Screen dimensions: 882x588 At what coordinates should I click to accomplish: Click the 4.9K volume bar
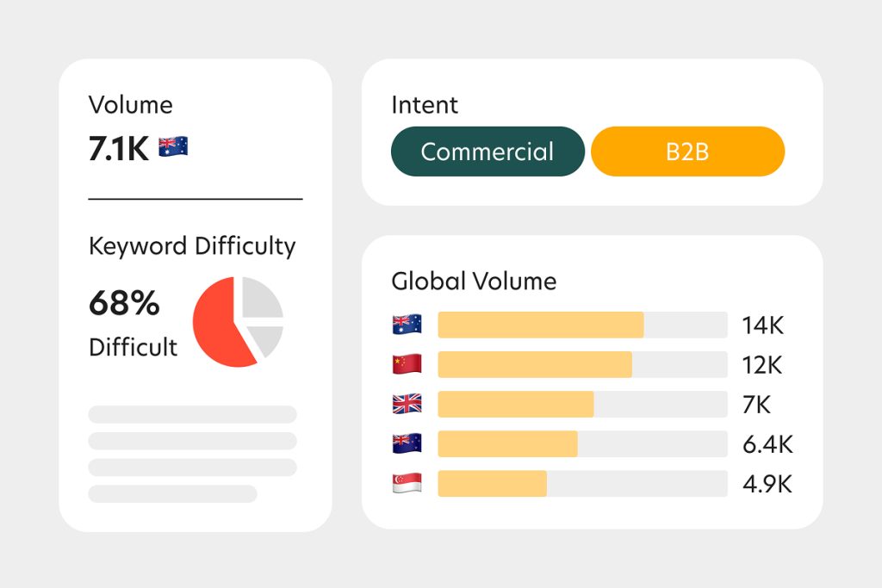click(492, 483)
